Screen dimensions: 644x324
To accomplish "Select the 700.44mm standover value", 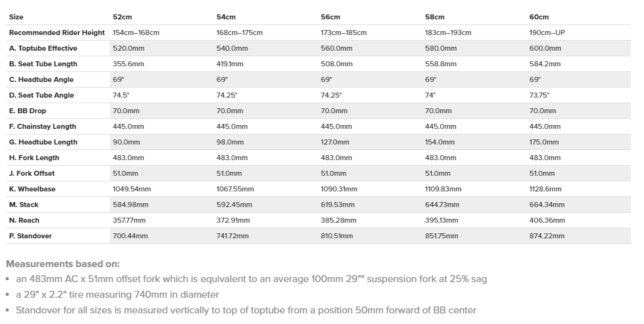I will 131,236.
